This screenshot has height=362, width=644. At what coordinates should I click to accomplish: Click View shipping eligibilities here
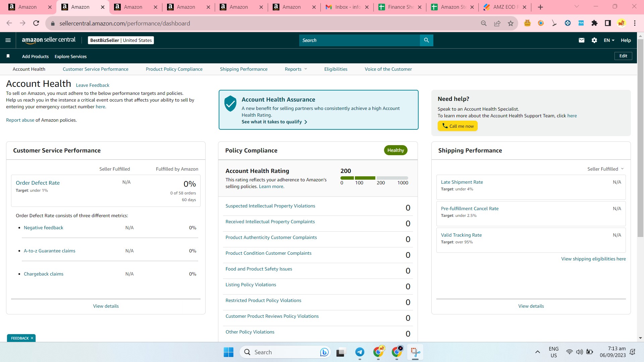point(593,259)
